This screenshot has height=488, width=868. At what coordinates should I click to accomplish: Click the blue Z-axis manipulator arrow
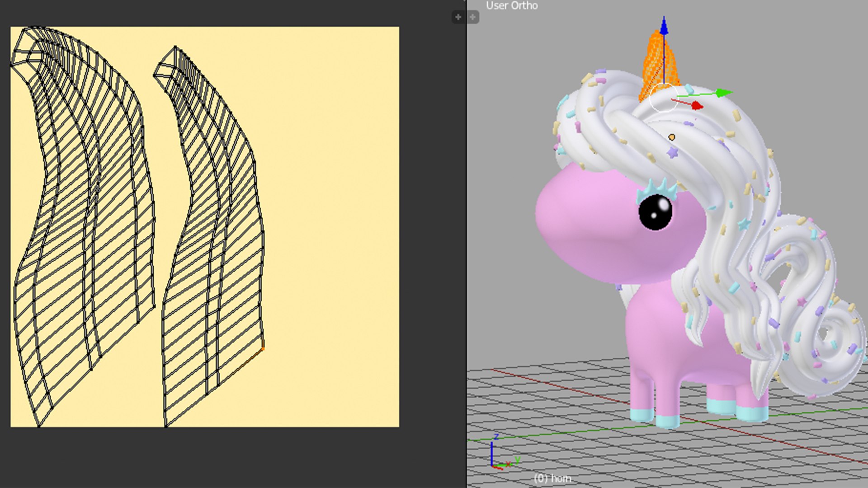click(664, 26)
